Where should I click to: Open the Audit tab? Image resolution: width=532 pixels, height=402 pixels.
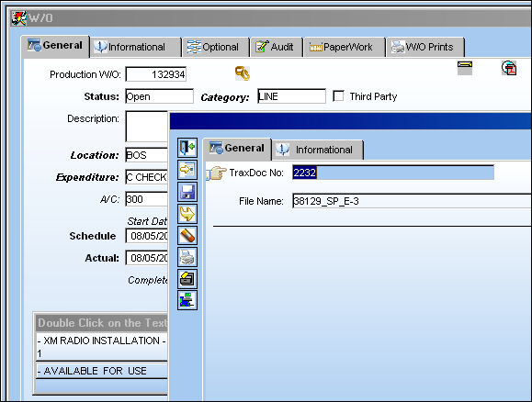[277, 47]
